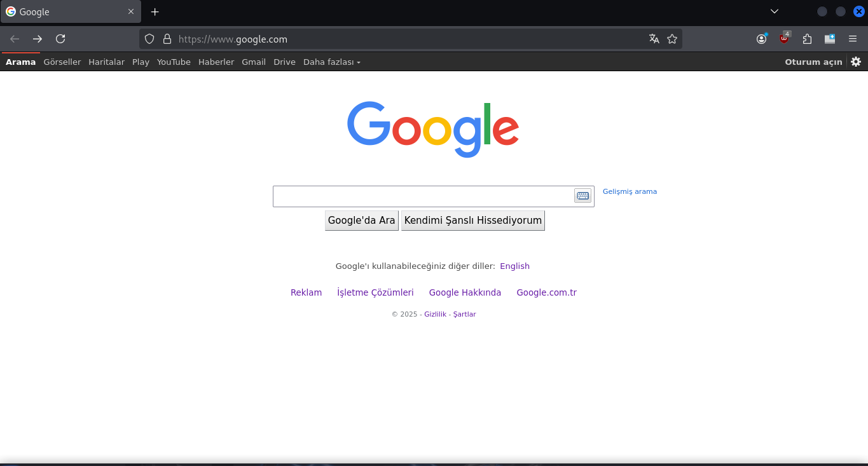The height and width of the screenshot is (466, 868).
Task: Open Google settings gear icon
Action: pyautogui.click(x=856, y=62)
